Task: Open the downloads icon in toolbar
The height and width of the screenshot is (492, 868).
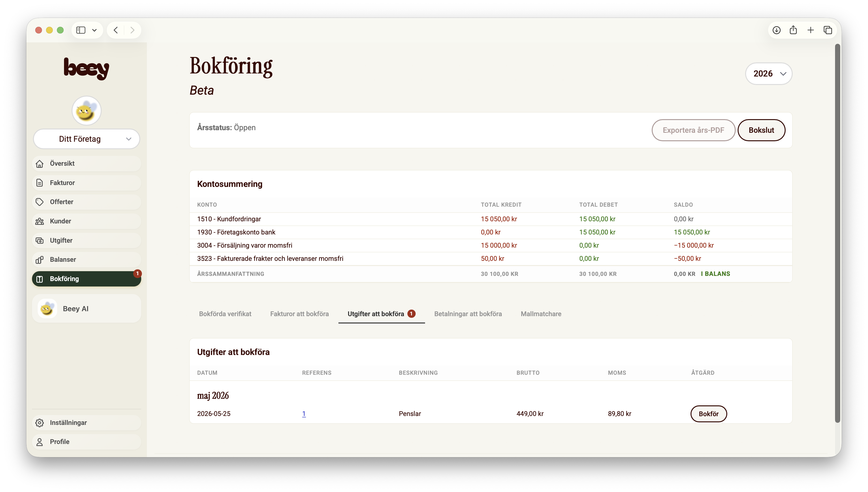Action: 776,30
